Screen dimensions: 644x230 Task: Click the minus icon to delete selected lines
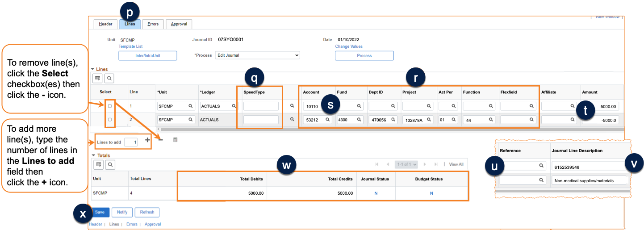click(161, 140)
